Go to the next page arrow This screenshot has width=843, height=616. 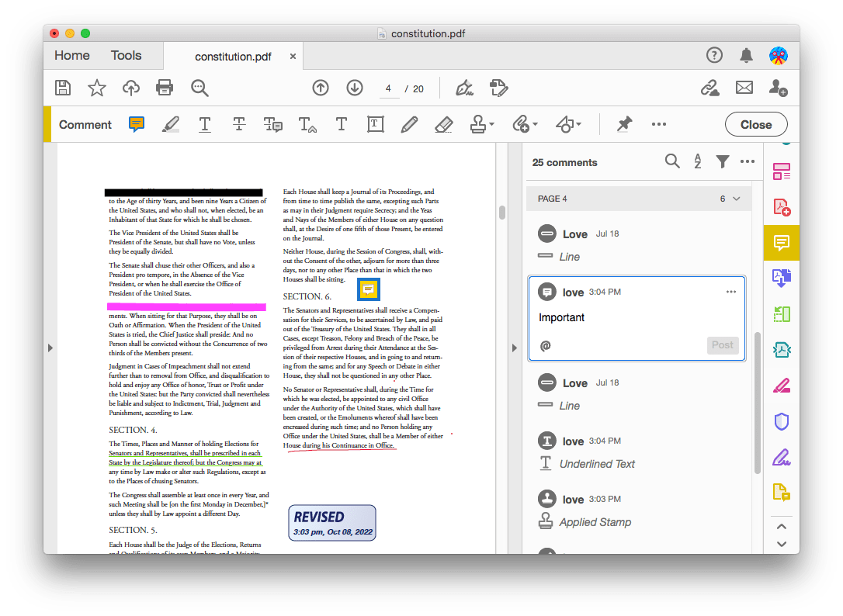(355, 88)
